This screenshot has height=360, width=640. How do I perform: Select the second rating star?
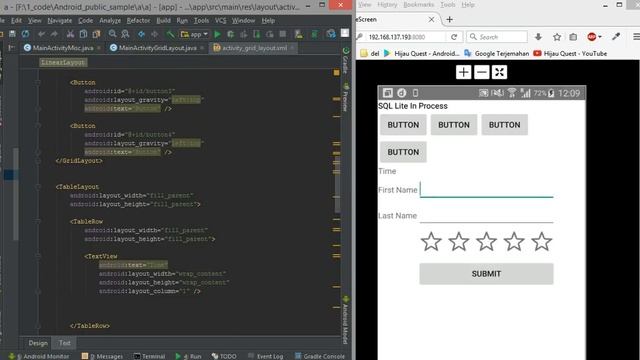coord(459,241)
